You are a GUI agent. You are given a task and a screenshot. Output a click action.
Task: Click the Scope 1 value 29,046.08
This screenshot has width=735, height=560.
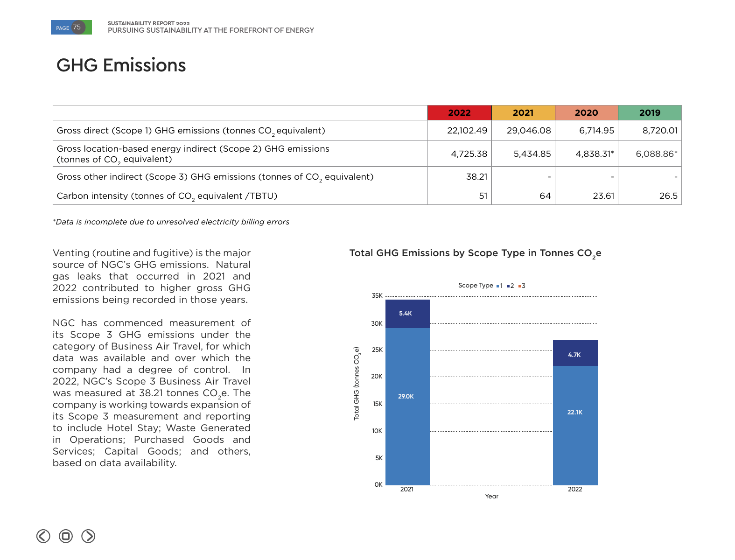(529, 131)
